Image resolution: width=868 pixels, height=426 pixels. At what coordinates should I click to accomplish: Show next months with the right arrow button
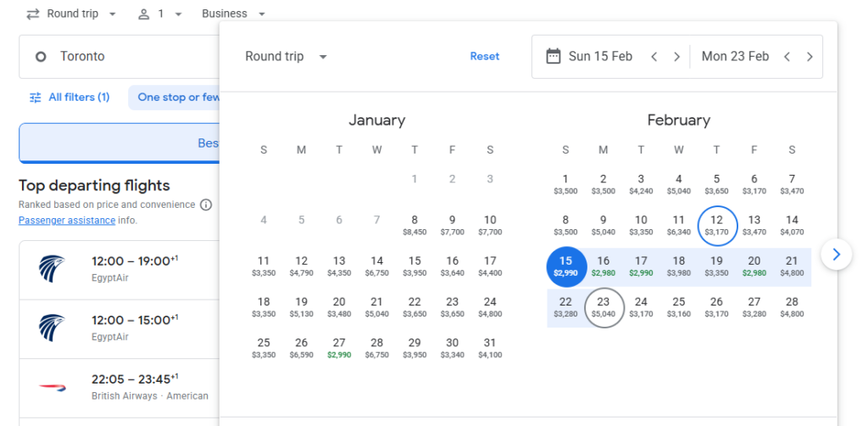(x=837, y=255)
